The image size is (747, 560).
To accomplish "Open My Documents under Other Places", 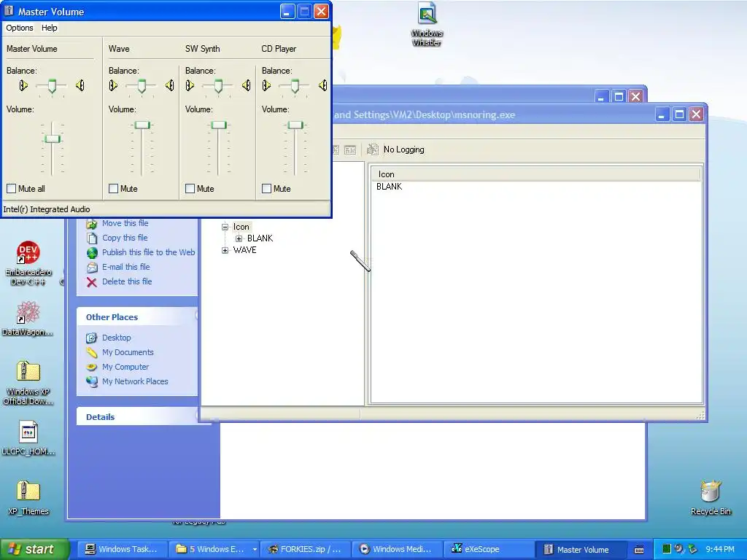I will pyautogui.click(x=128, y=352).
